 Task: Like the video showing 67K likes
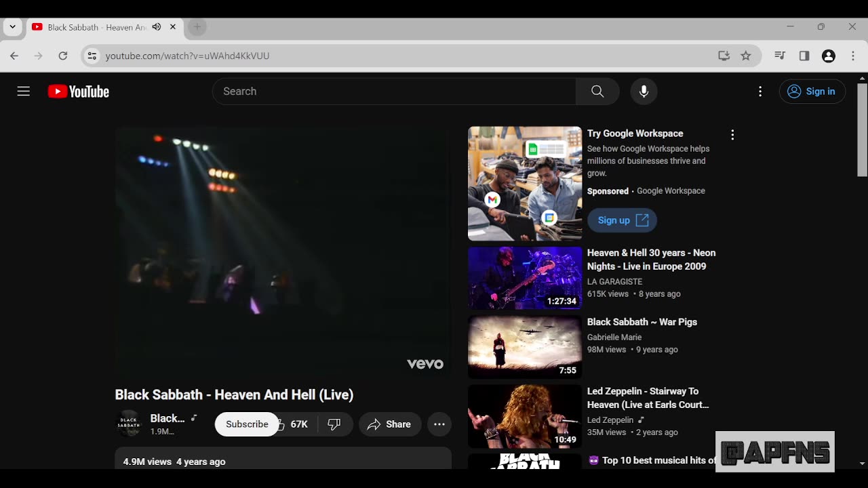(x=294, y=424)
